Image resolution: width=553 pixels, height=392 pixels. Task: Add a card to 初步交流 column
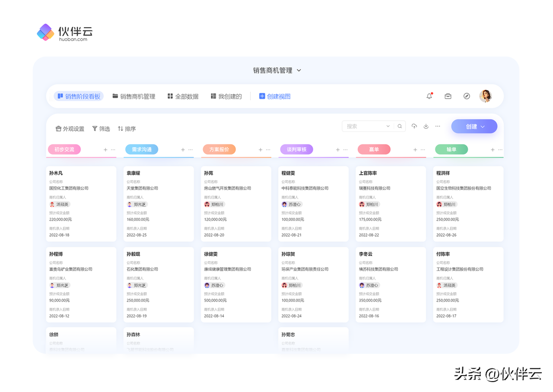105,150
